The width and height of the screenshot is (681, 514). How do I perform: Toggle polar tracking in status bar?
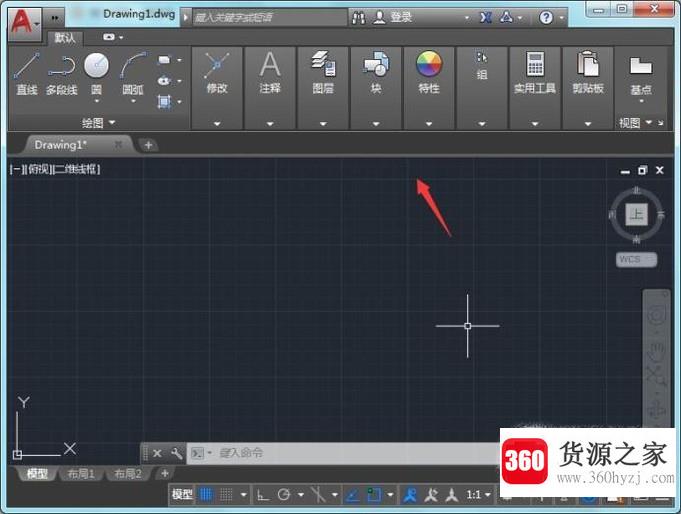click(x=284, y=494)
